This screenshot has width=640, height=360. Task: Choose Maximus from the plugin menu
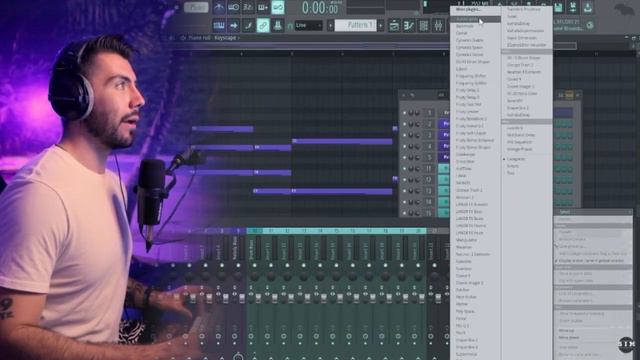click(x=464, y=247)
